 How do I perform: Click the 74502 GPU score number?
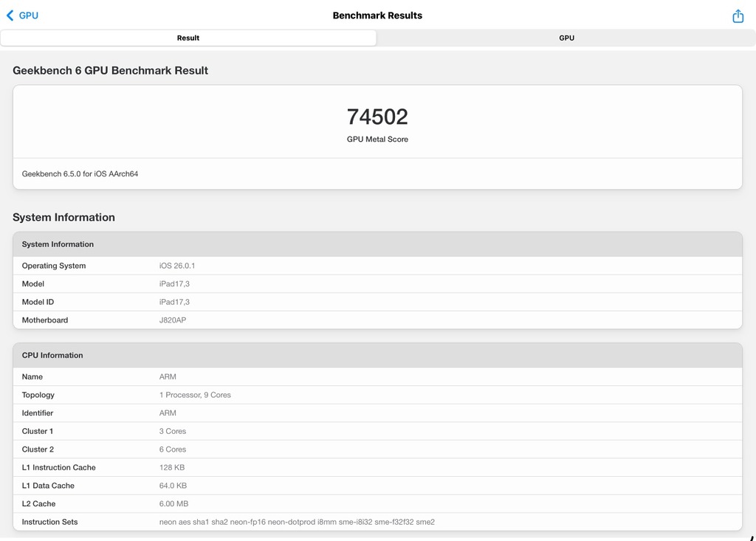[377, 117]
